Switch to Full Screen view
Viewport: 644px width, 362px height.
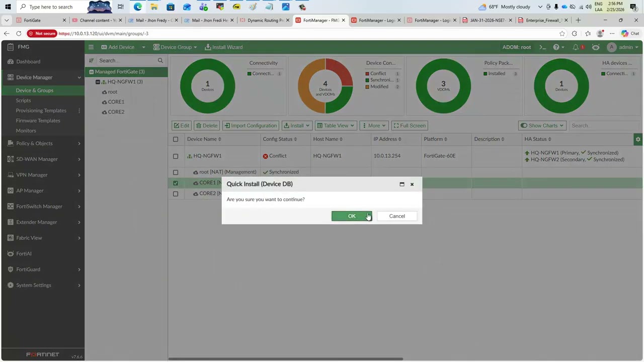click(409, 126)
